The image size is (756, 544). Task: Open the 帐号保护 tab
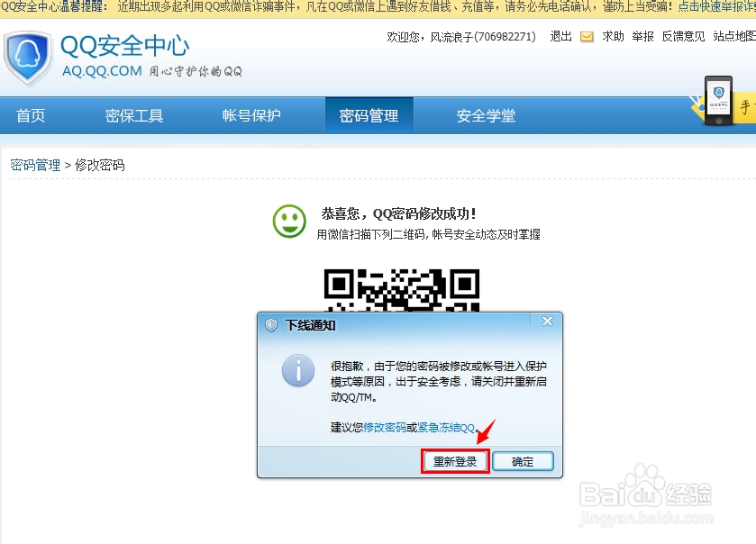pos(251,115)
